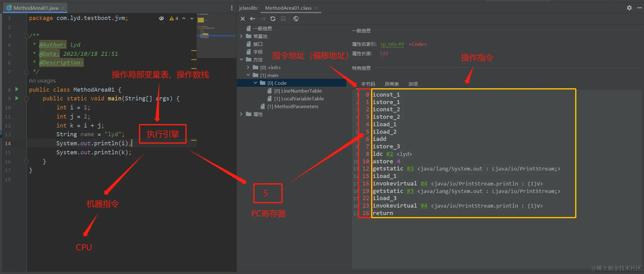Open editor tab options three-dot menu
Screen dimensions: 644x274
tap(231, 8)
